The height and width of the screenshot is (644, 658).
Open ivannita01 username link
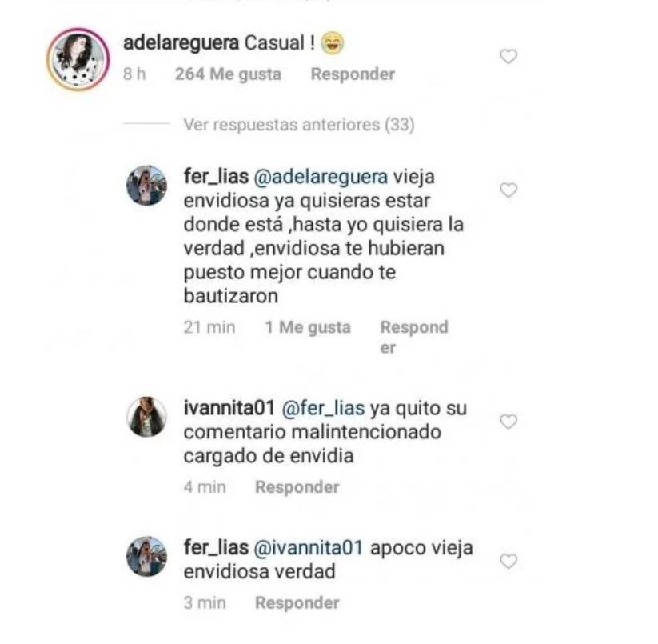point(229,408)
